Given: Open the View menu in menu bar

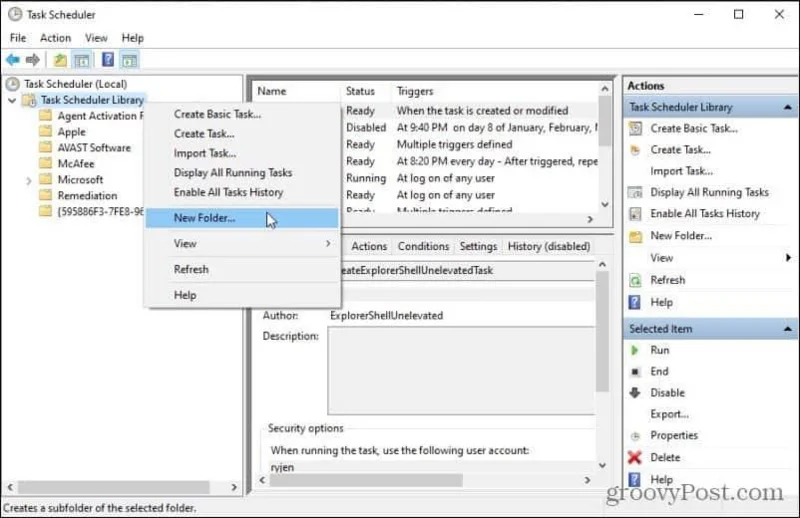Looking at the screenshot, I should click(x=96, y=38).
